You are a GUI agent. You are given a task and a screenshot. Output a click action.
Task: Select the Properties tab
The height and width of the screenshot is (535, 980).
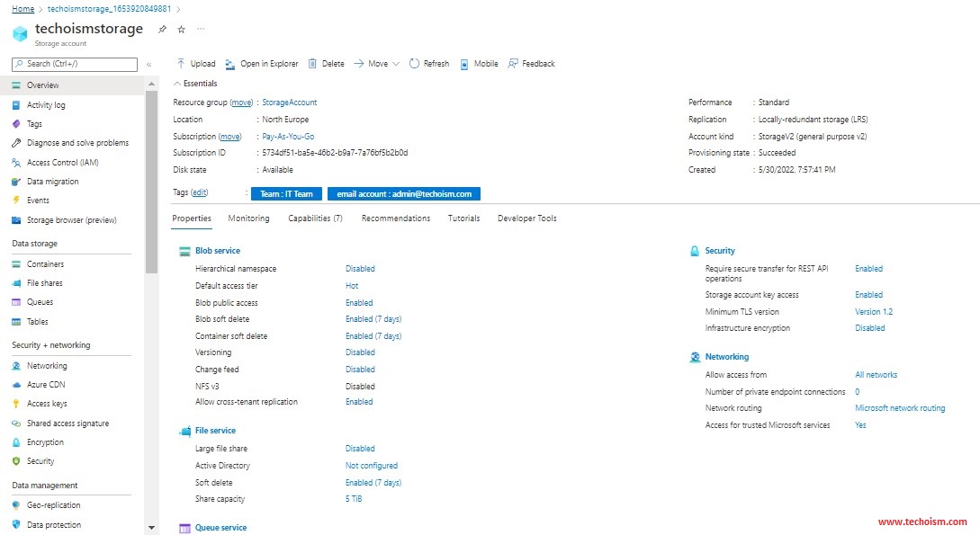pos(192,218)
